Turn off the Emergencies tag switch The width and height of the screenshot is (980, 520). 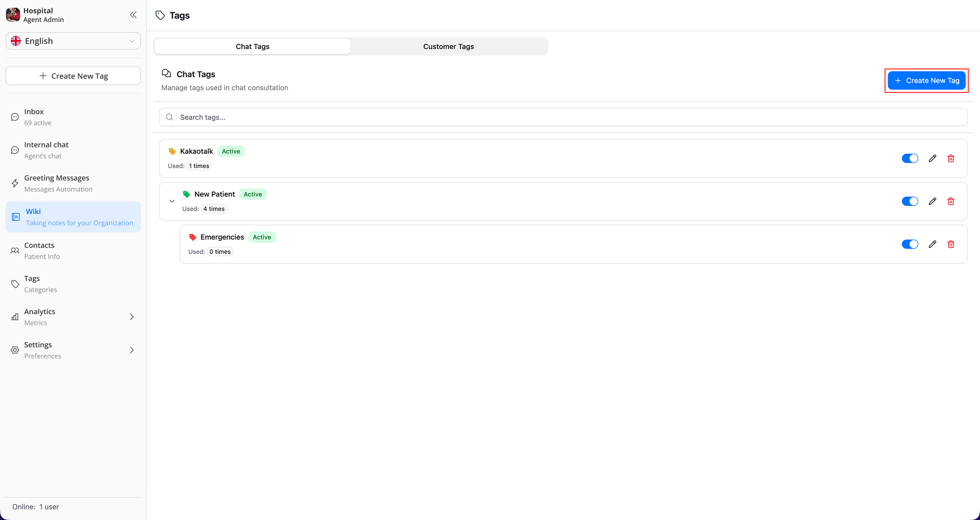click(910, 244)
